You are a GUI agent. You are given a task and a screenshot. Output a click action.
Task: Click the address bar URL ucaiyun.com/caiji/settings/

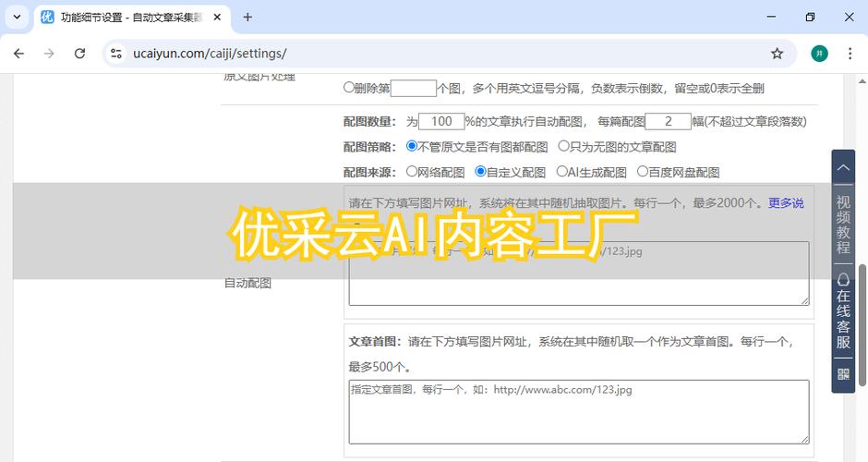[210, 54]
